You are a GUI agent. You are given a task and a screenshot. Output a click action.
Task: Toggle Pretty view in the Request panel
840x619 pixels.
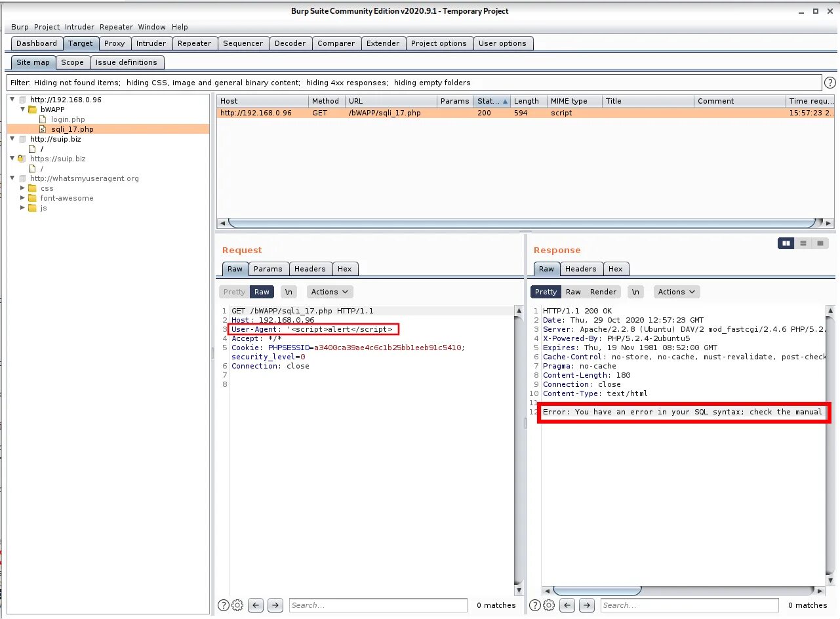(x=234, y=292)
